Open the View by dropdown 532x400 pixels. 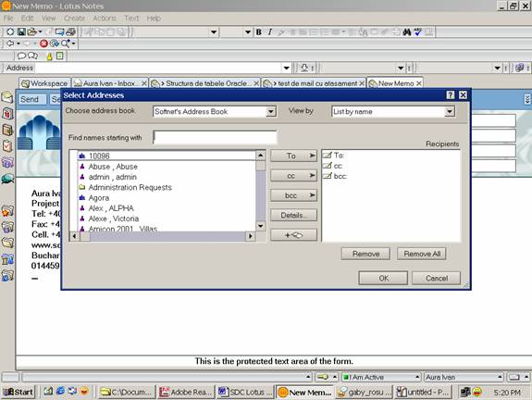tap(450, 111)
